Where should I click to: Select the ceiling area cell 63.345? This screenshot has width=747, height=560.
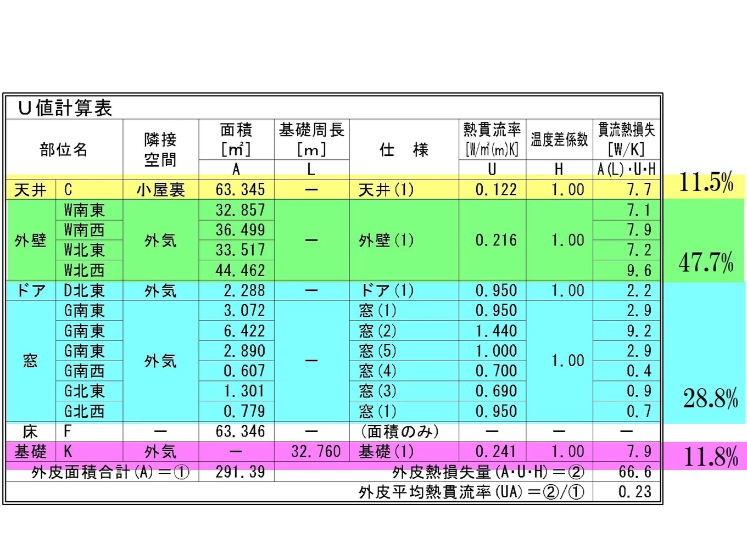point(240,190)
